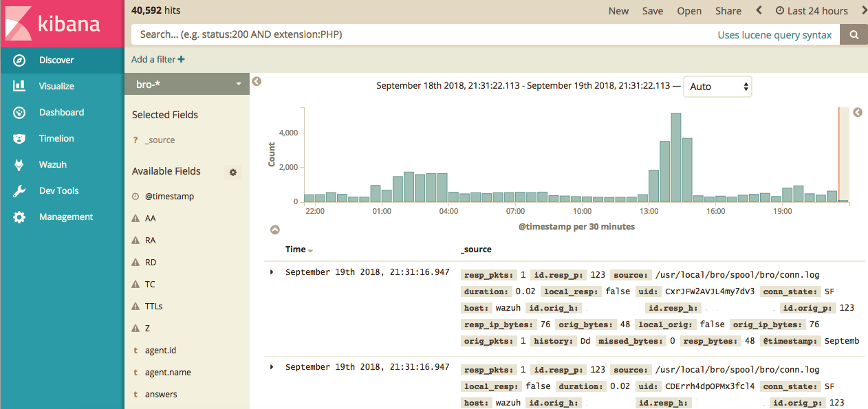
Task: Open Discover compass icon in sidebar
Action: tap(19, 60)
